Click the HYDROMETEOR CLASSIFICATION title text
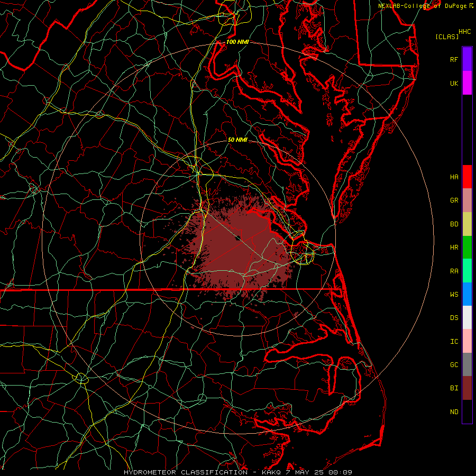The width and height of the screenshot is (476, 476). click(x=186, y=472)
